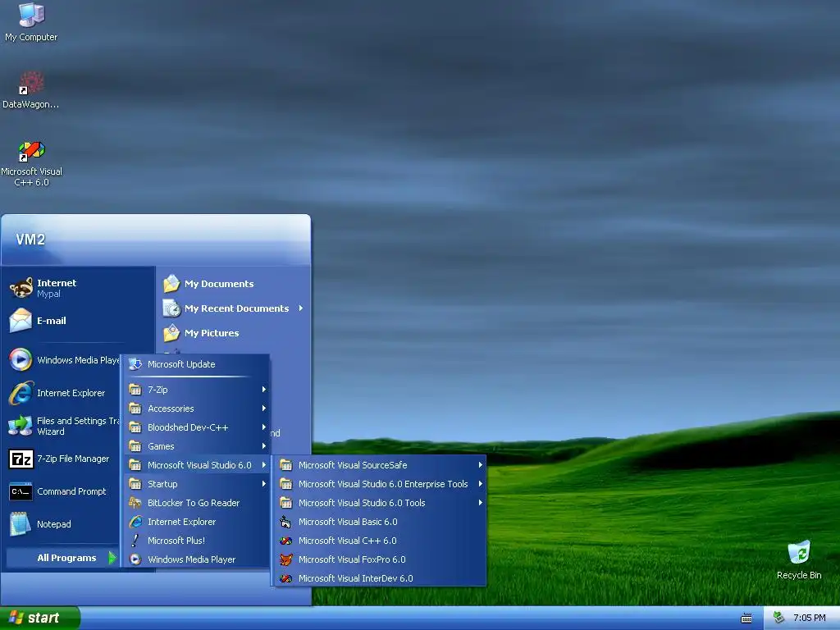The width and height of the screenshot is (840, 630).
Task: Open Notepad from the pinned list label
Action: pos(53,524)
